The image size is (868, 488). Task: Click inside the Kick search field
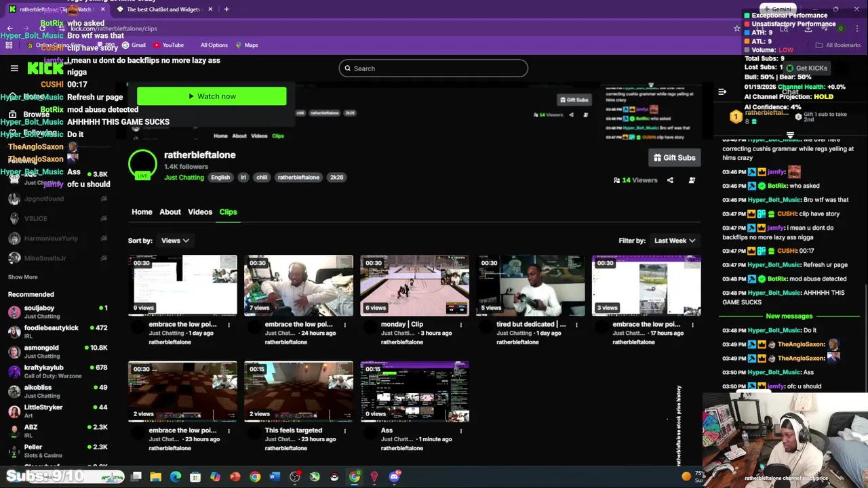tap(433, 68)
